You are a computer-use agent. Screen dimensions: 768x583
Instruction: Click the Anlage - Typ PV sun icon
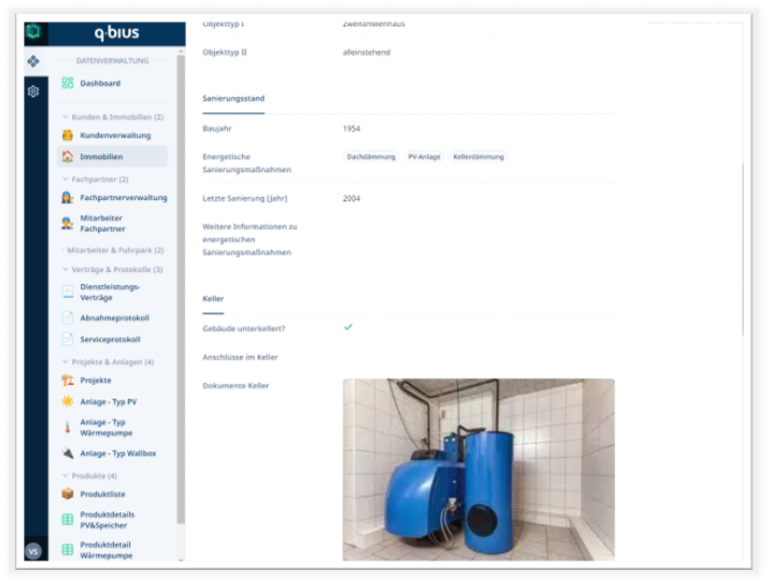(x=67, y=401)
